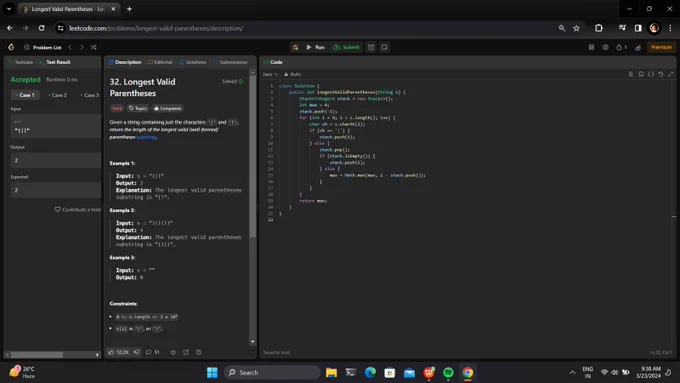Click the browser address bar URL
This screenshot has height=383, width=680.
click(x=156, y=28)
